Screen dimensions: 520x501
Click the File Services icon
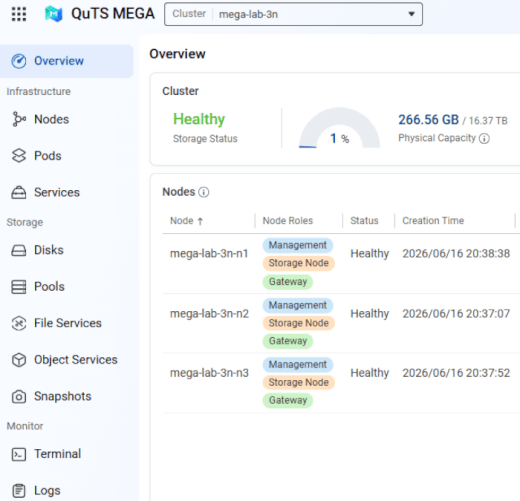(19, 323)
